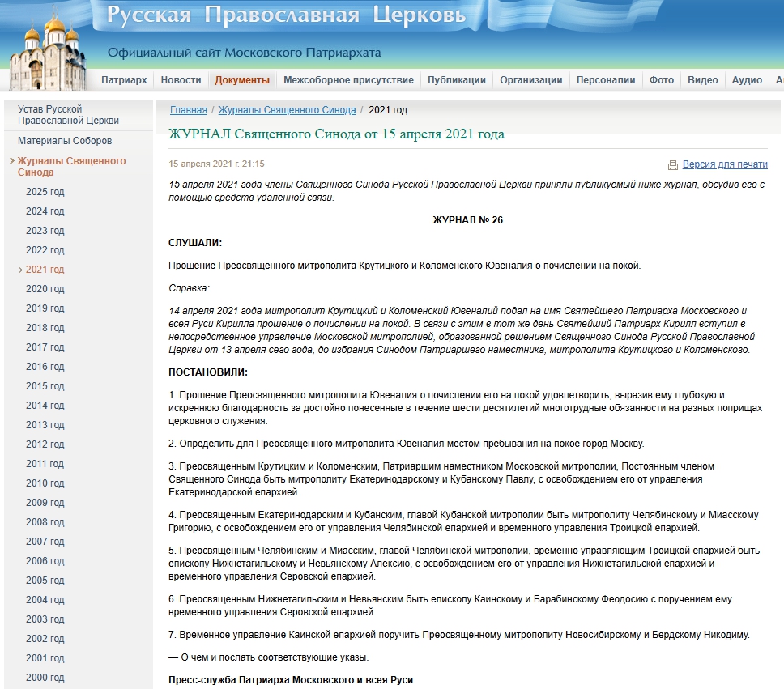The height and width of the screenshot is (689, 784).
Task: Open the Патриарх menu item
Action: 124,80
